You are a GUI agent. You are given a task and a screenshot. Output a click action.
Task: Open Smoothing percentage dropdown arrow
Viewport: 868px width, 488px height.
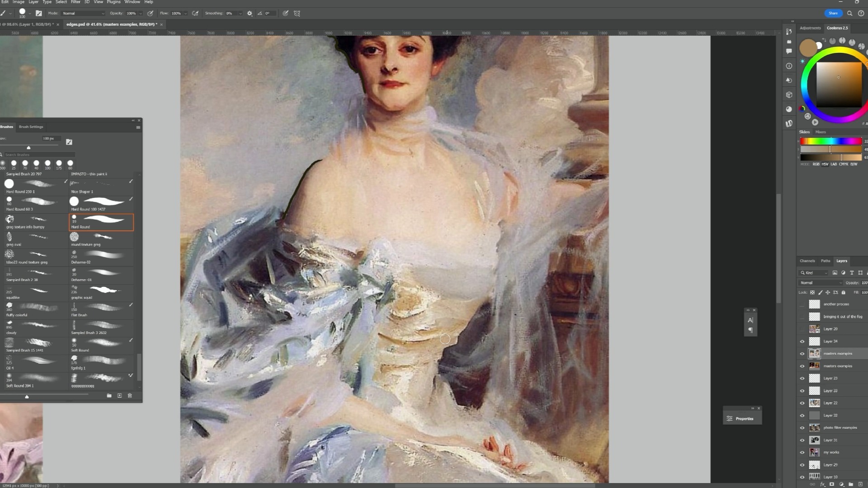pos(240,14)
